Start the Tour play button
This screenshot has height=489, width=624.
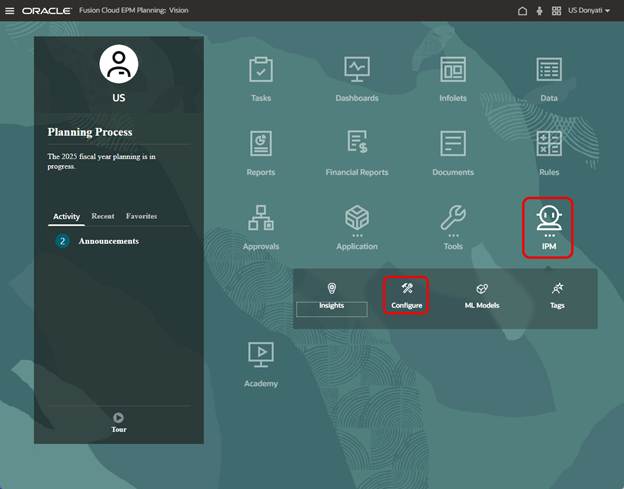click(x=119, y=418)
